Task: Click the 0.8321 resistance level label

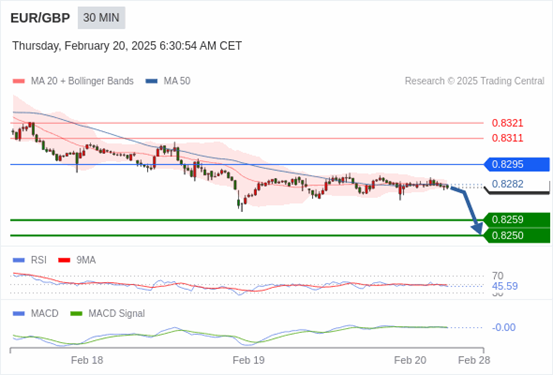Action: click(508, 123)
